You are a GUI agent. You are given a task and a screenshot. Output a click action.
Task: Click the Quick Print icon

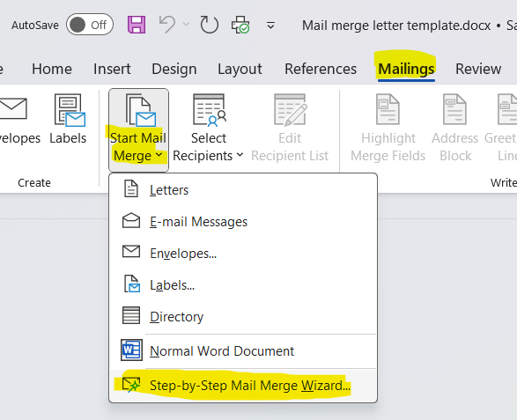240,25
